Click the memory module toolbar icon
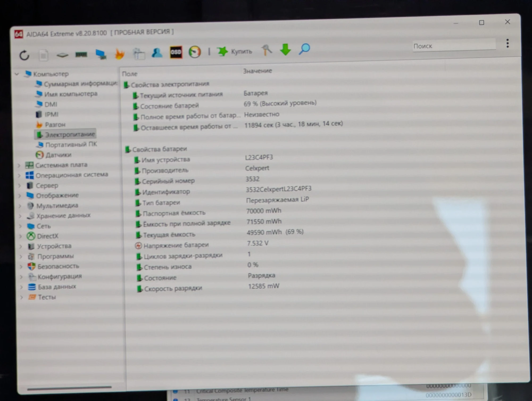The image size is (532, 401). (81, 54)
